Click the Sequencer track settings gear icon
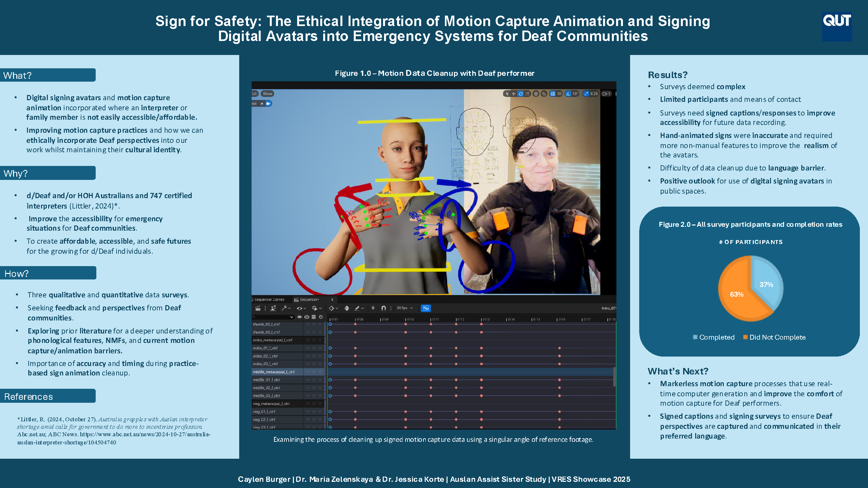 pyautogui.click(x=321, y=317)
